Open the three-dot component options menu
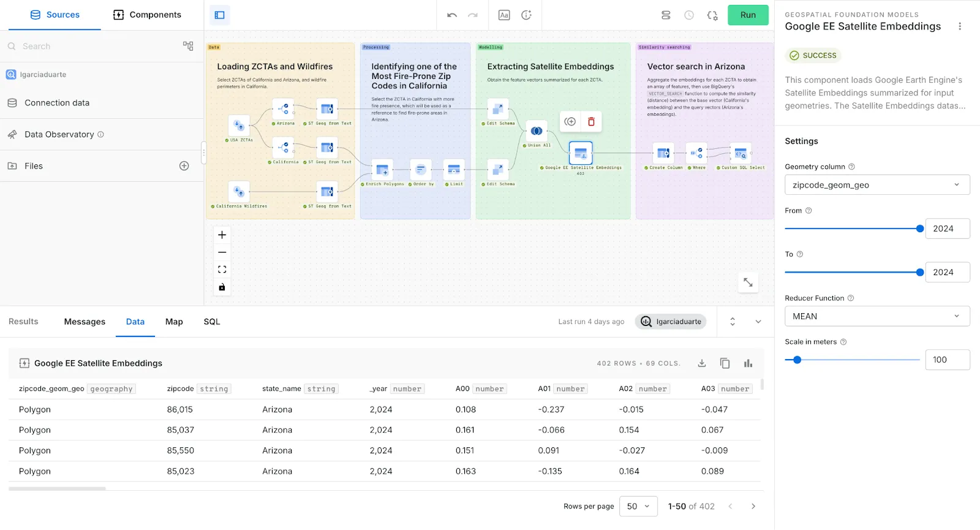This screenshot has height=530, width=980. pyautogui.click(x=960, y=26)
